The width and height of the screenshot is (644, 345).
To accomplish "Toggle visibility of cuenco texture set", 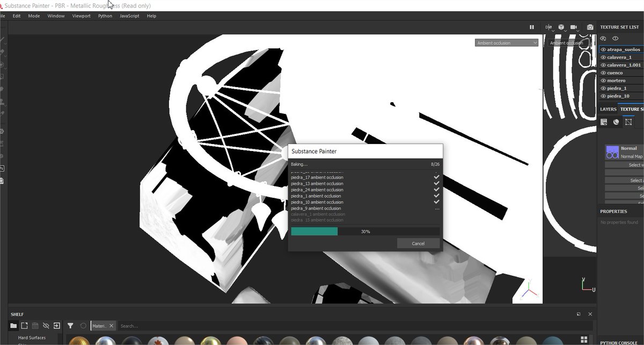I will (603, 73).
